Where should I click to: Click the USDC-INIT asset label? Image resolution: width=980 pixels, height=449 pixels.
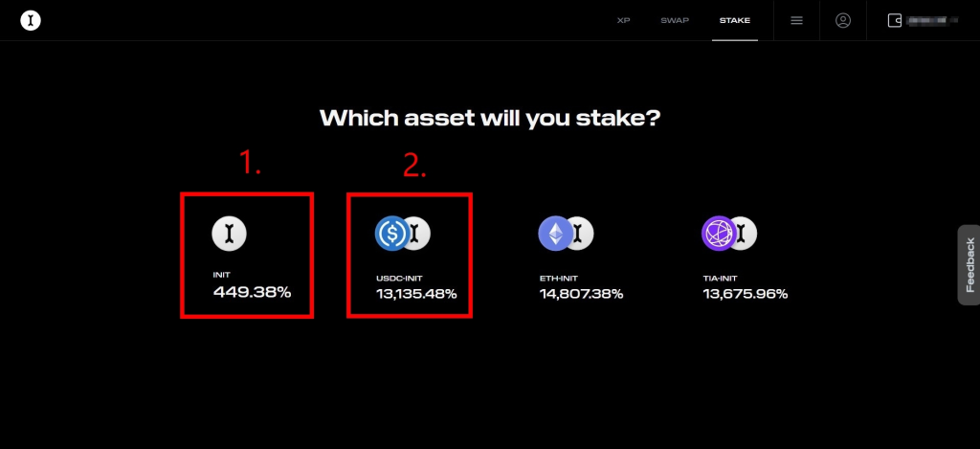click(399, 279)
